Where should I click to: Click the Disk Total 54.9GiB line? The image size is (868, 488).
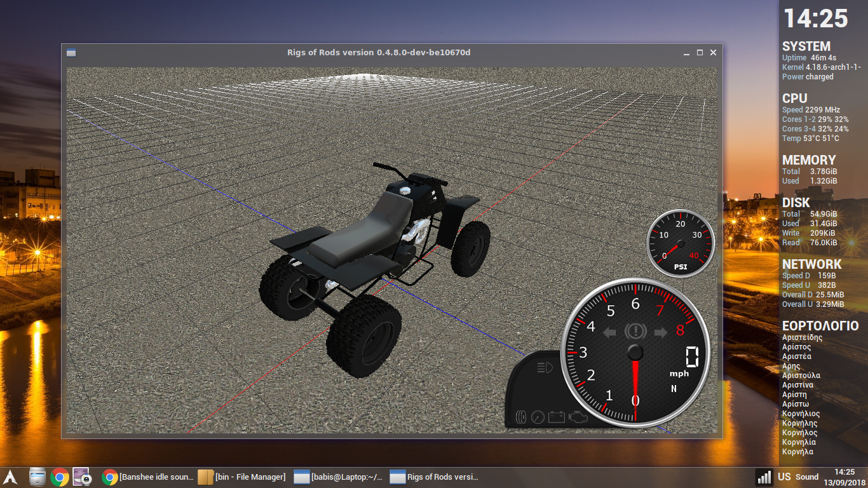(x=810, y=214)
